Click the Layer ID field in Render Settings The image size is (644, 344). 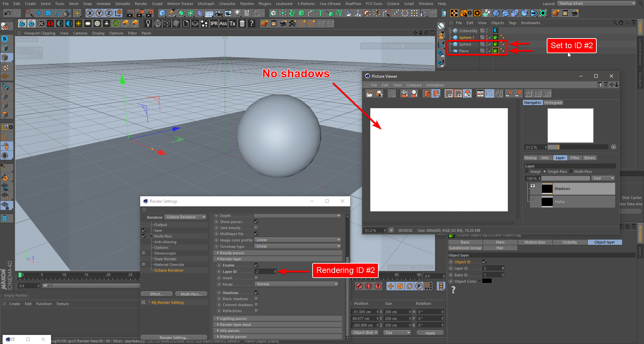(265, 272)
